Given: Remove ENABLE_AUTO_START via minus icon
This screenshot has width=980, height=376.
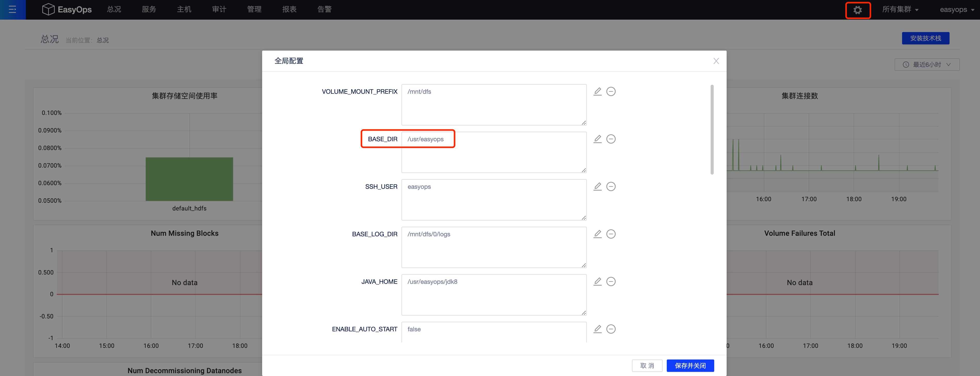Looking at the screenshot, I should 611,329.
